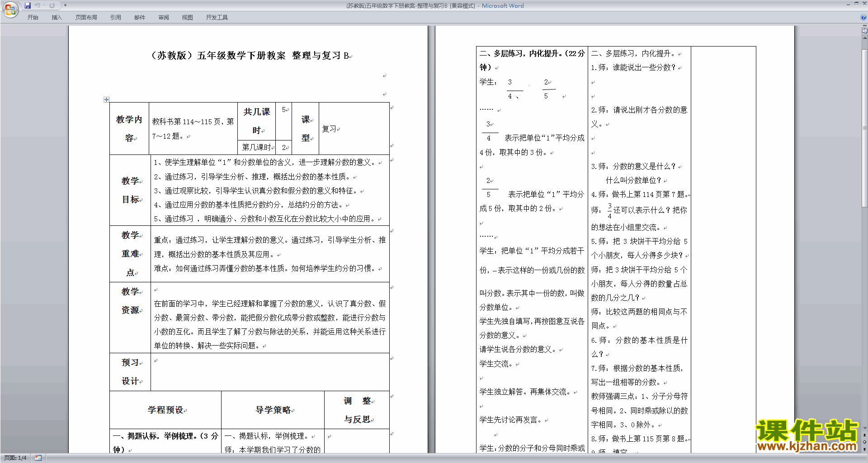Viewport: 868px width, 463px height.
Task: Click the 教学重难点 label cell
Action: [x=131, y=254]
